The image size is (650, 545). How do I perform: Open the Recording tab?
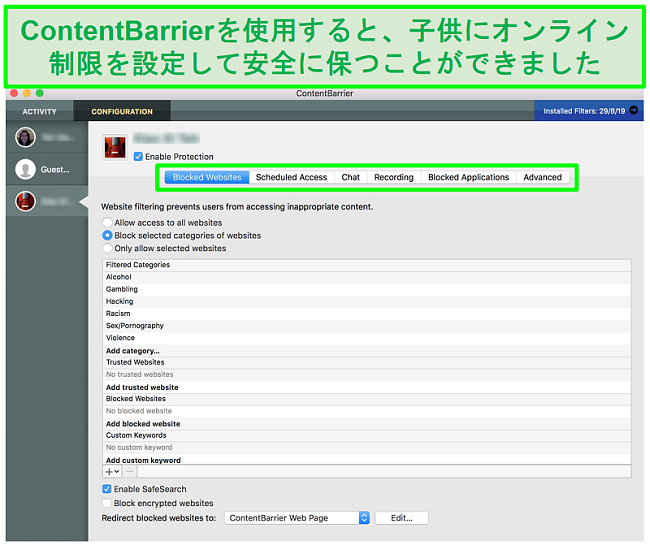pyautogui.click(x=394, y=177)
